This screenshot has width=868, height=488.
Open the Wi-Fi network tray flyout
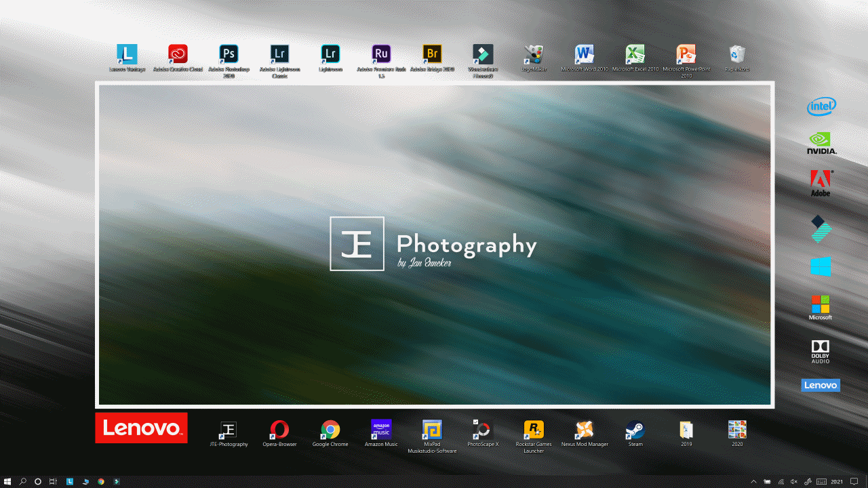click(x=781, y=481)
